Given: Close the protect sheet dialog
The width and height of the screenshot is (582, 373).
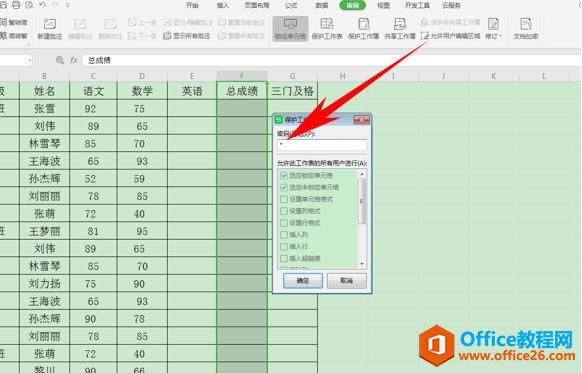Looking at the screenshot, I should point(361,120).
